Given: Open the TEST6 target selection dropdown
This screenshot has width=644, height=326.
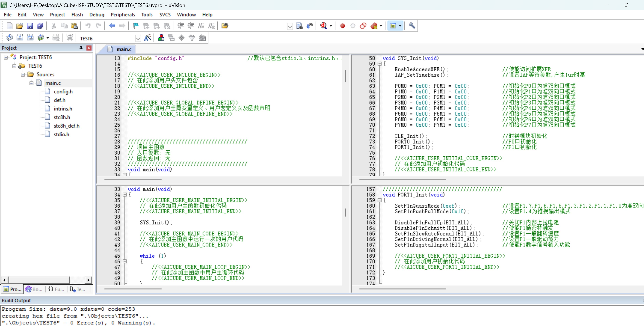Looking at the screenshot, I should coord(138,38).
